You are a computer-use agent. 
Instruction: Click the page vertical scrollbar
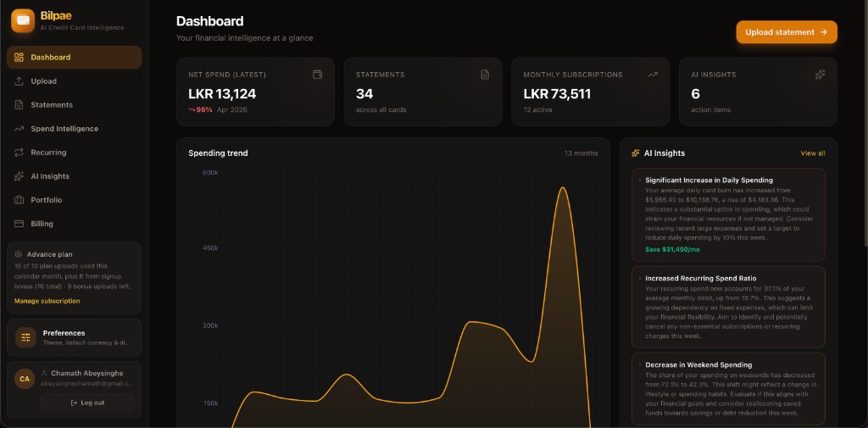[x=865, y=122]
